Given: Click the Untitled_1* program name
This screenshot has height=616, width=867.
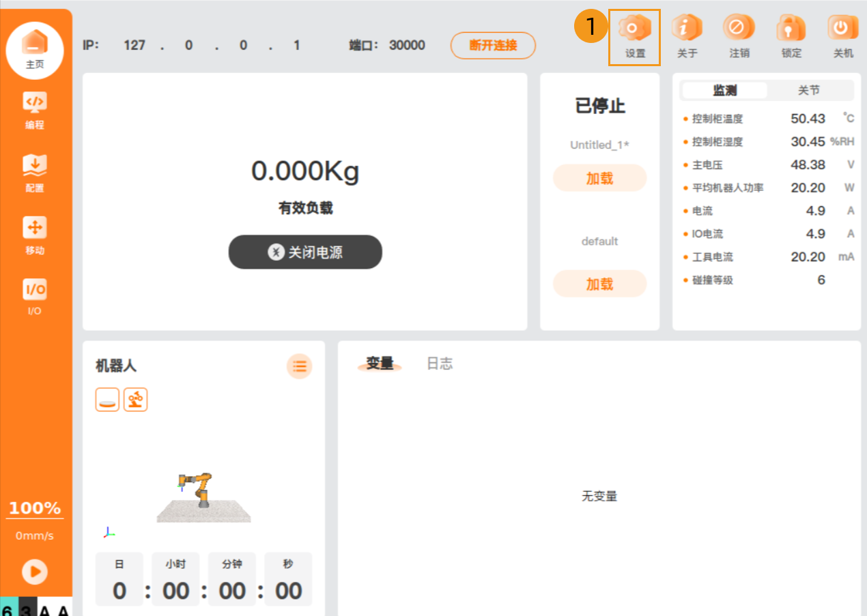Looking at the screenshot, I should (x=599, y=145).
